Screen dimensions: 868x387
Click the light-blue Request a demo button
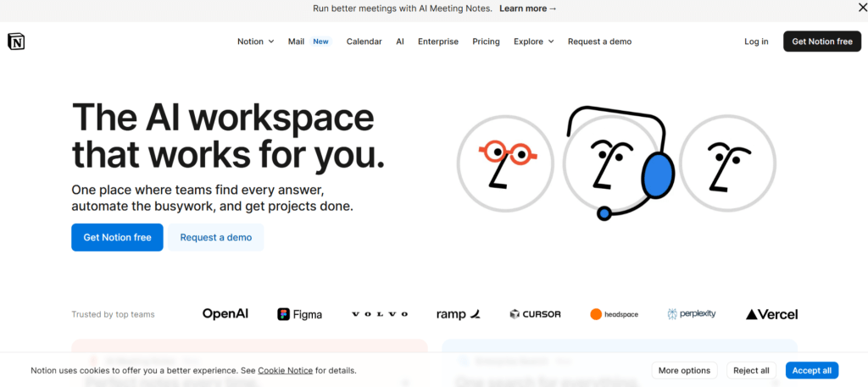[216, 237]
